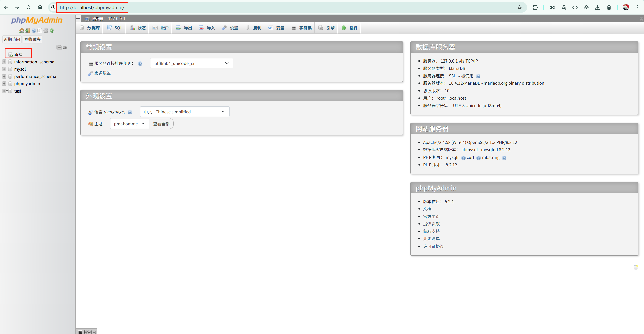The image size is (644, 334).
Task: Switch to the SQL tab
Action: pos(115,28)
